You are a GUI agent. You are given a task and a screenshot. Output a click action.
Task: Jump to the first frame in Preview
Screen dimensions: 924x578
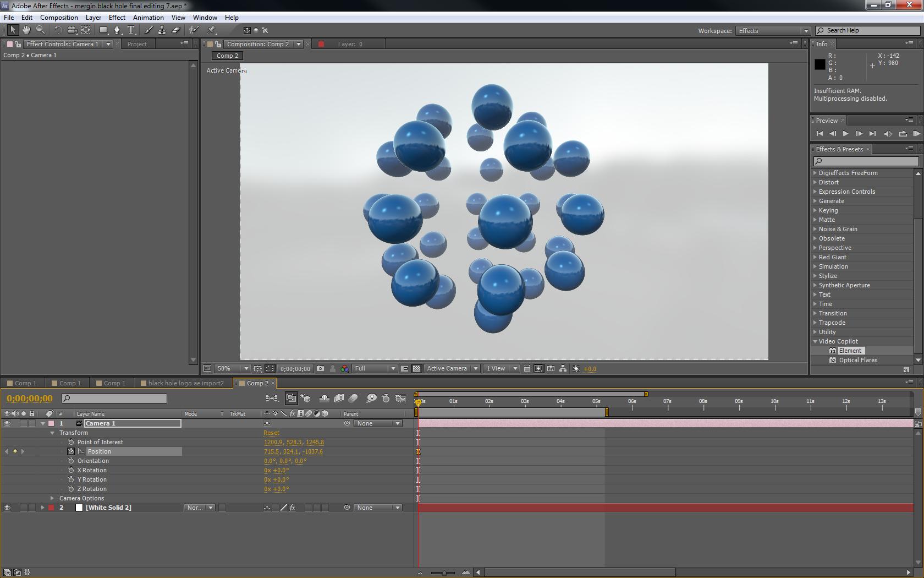[820, 134]
